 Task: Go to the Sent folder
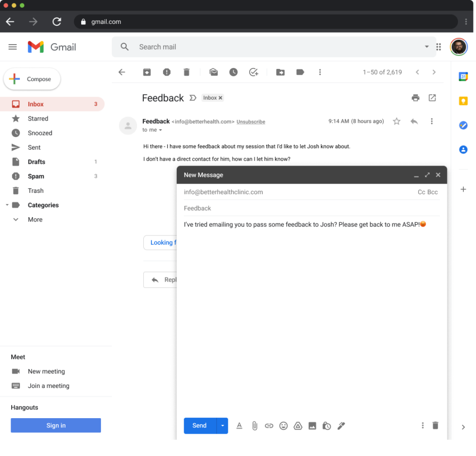pyautogui.click(x=34, y=147)
